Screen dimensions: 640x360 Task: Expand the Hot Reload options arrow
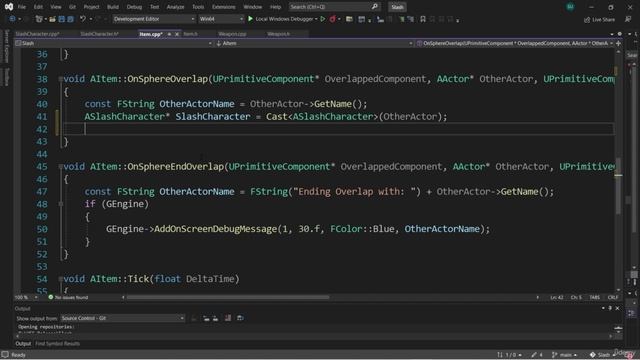click(x=339, y=19)
